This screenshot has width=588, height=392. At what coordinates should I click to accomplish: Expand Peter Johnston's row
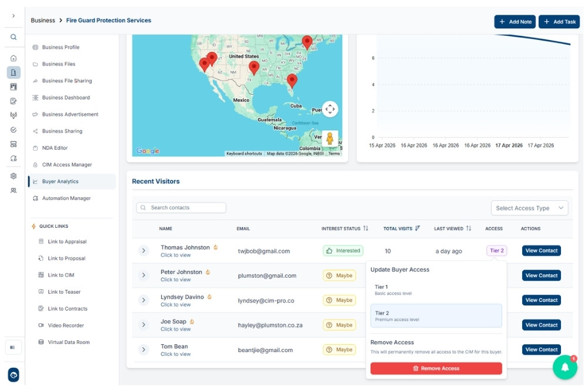click(x=143, y=275)
